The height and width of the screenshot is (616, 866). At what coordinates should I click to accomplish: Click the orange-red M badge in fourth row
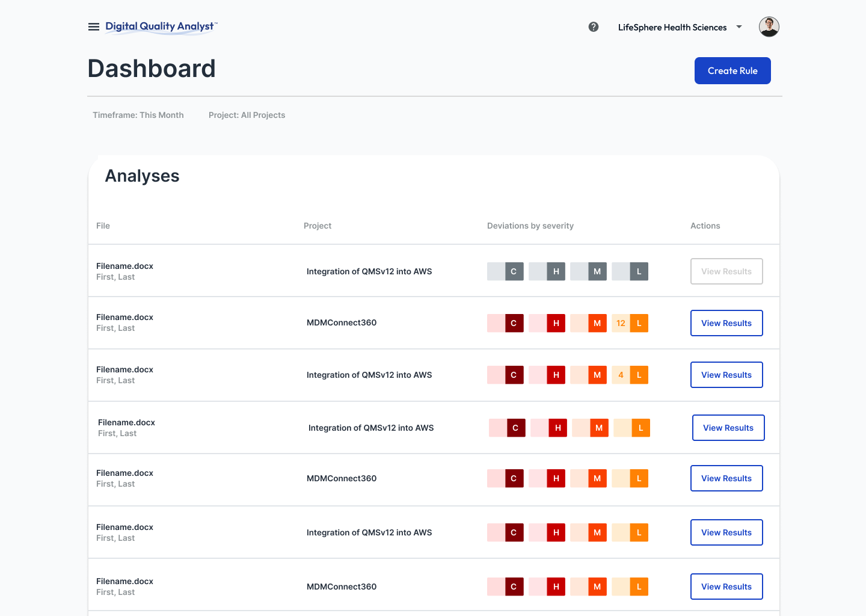(x=599, y=428)
